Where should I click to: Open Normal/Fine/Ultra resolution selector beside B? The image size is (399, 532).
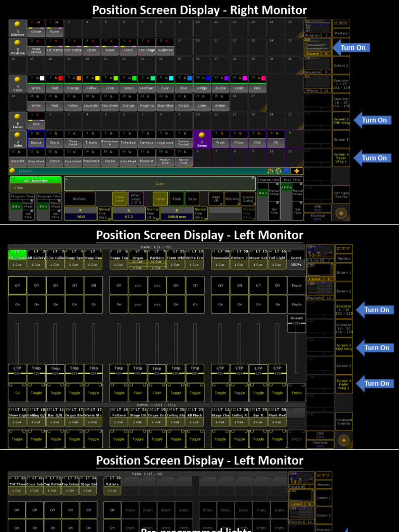click(x=201, y=214)
